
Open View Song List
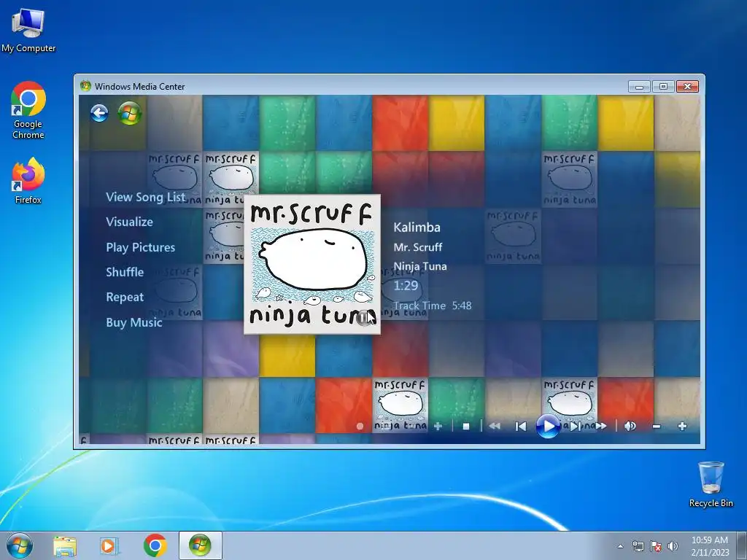[145, 197]
